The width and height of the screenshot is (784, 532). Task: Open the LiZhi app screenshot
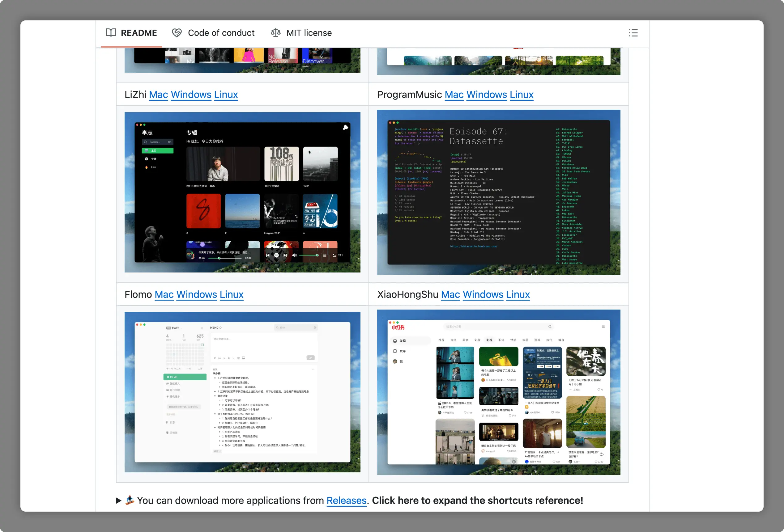click(242, 192)
